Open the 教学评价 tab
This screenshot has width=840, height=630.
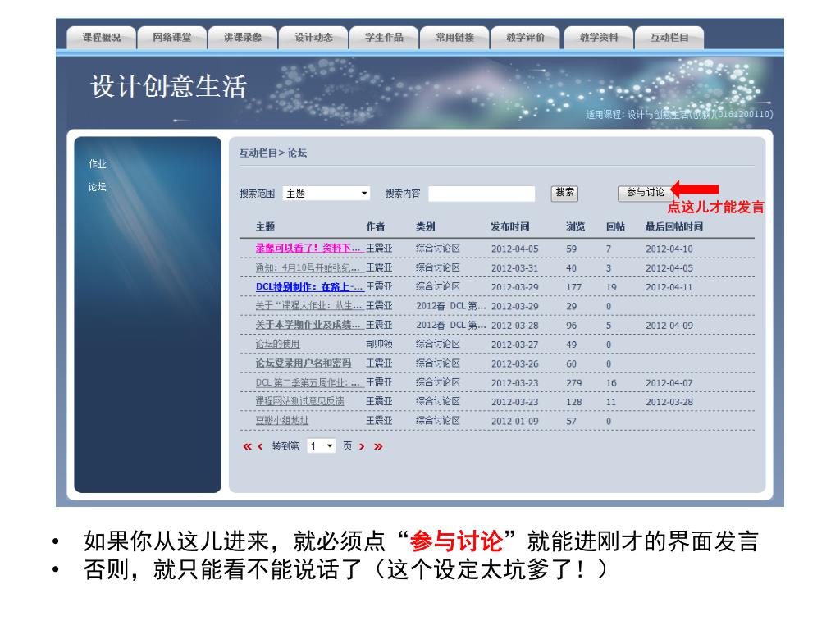[526, 38]
